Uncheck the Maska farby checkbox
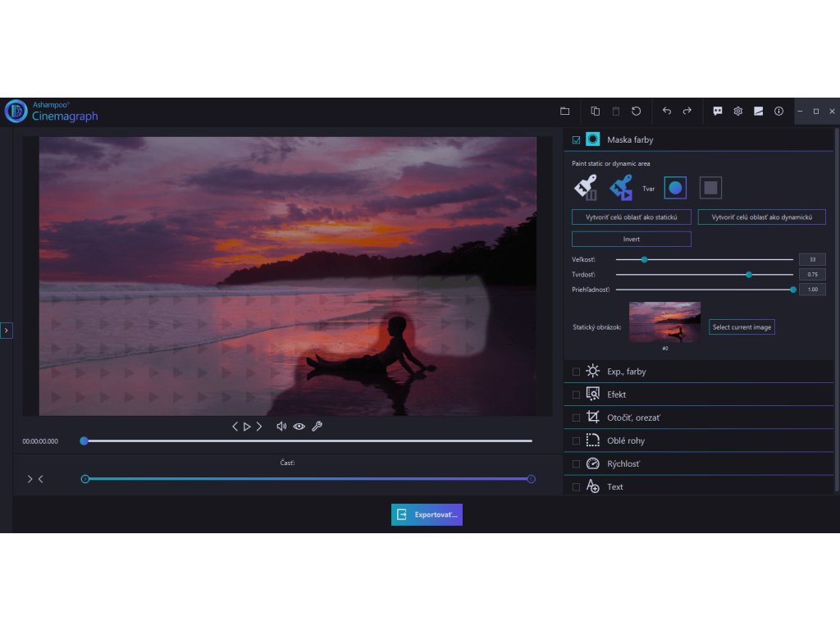840x630 pixels. [576, 140]
